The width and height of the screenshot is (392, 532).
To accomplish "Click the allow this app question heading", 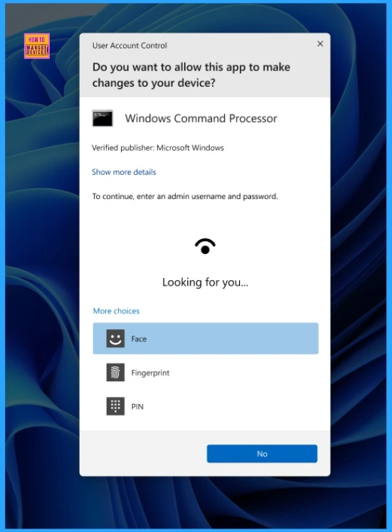I will (191, 75).
